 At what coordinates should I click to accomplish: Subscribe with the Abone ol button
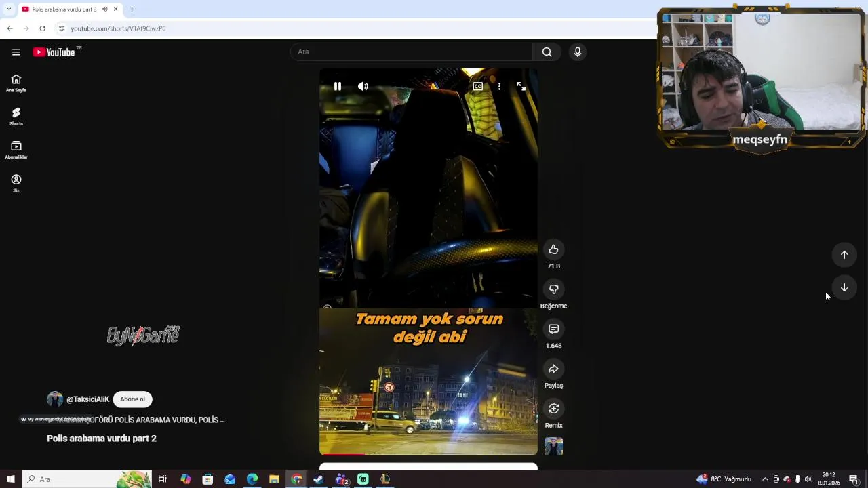coord(132,399)
